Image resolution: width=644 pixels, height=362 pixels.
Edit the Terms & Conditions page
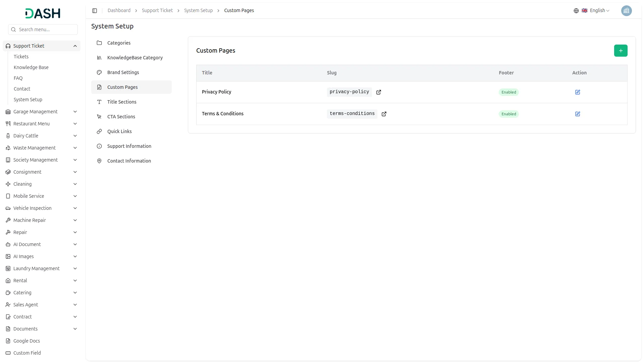coord(577,114)
